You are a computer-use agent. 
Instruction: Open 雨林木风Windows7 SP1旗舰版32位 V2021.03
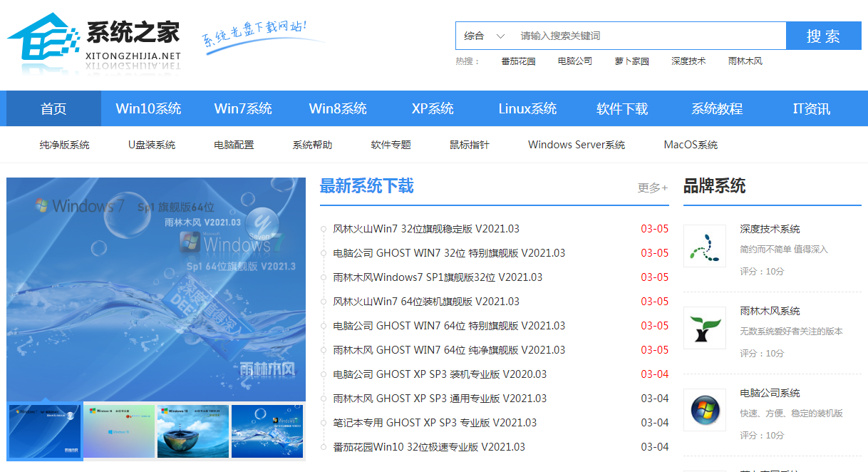(x=438, y=277)
